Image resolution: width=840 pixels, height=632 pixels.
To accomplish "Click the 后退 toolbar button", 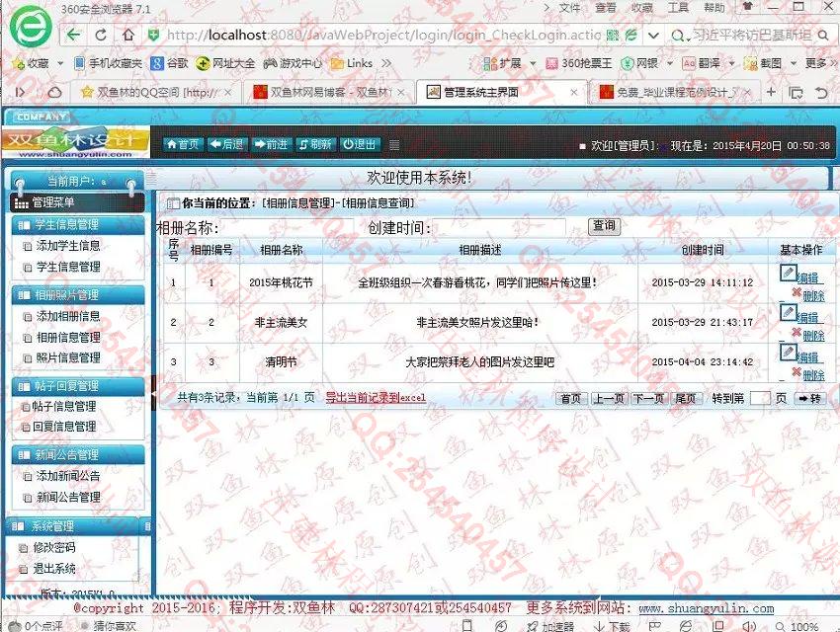I will (x=227, y=144).
